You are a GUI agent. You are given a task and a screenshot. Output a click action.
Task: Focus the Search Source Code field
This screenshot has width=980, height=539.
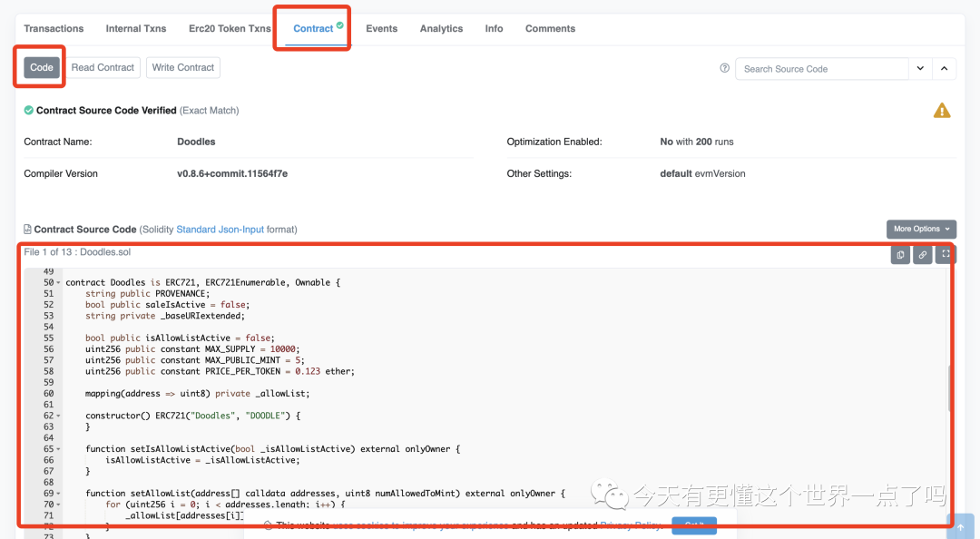[x=822, y=69]
